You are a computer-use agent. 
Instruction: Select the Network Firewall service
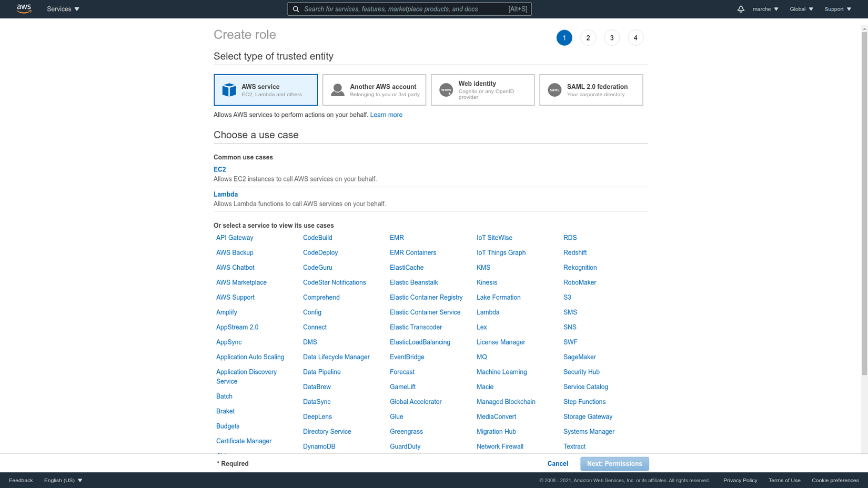(500, 446)
